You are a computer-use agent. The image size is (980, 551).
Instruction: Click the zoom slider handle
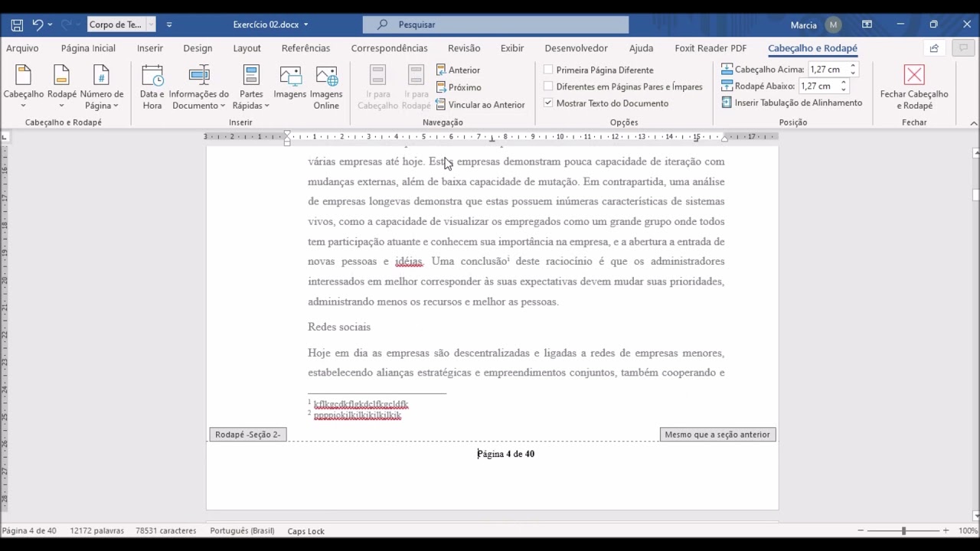903,531
